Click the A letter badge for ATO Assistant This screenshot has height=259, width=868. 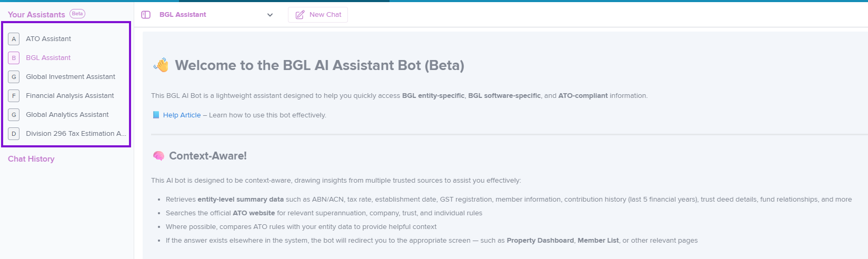14,39
